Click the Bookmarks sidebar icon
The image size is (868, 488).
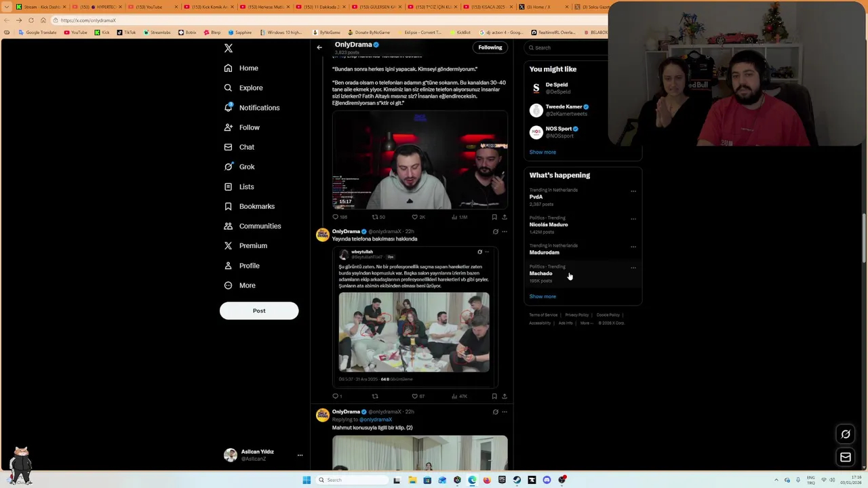228,206
